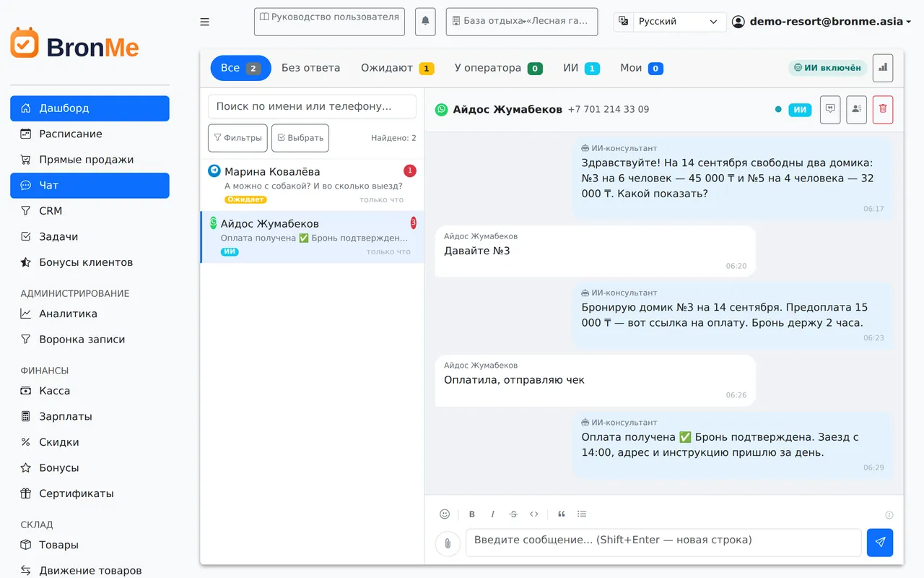
Task: Send the message with the paper plane button
Action: pos(880,543)
